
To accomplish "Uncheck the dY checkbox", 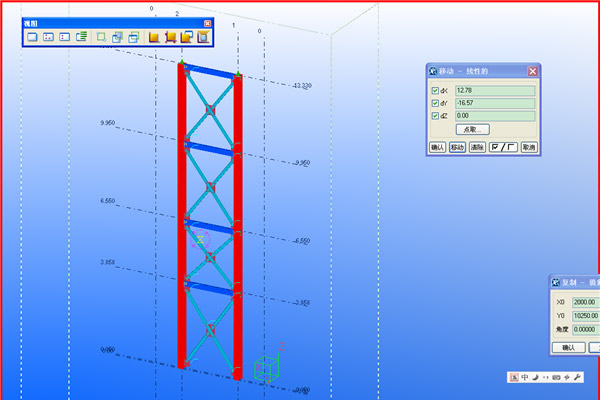I will (x=435, y=103).
